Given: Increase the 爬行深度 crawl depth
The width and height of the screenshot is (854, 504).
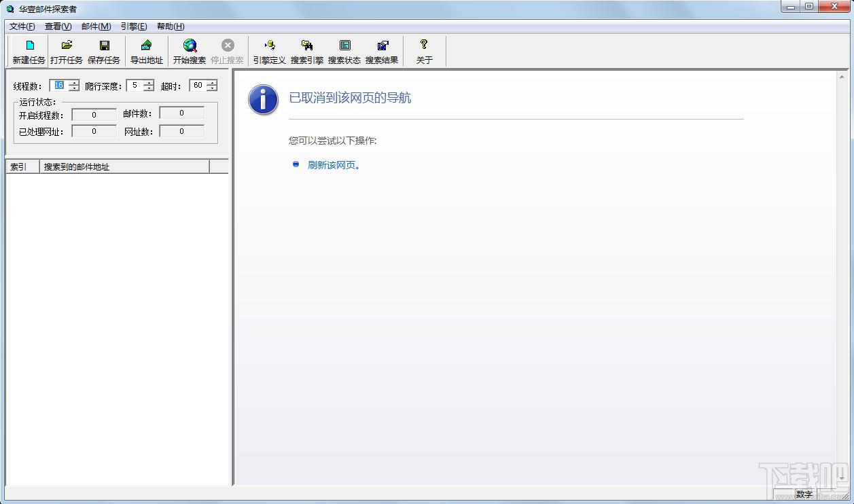Looking at the screenshot, I should click(x=149, y=83).
